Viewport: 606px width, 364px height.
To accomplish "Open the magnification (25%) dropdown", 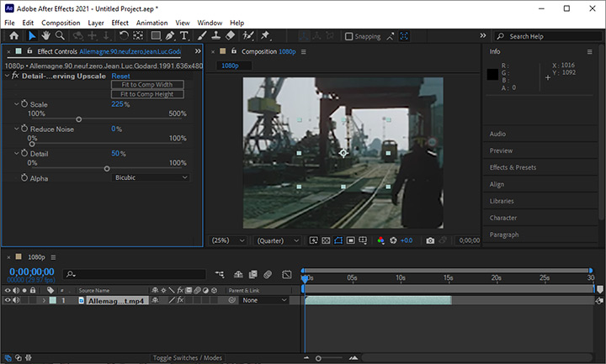I will [228, 240].
